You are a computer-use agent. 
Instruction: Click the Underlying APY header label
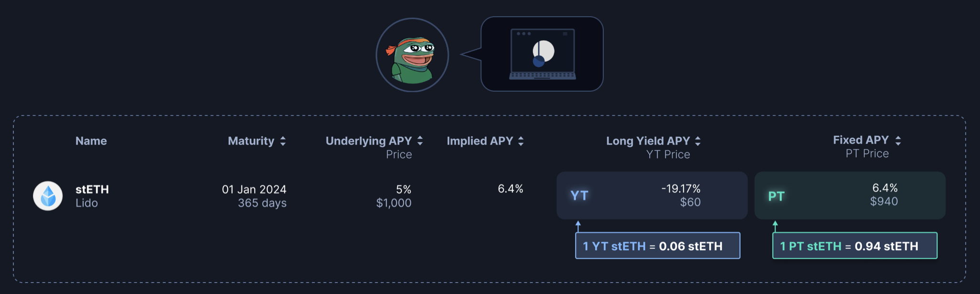click(x=369, y=141)
